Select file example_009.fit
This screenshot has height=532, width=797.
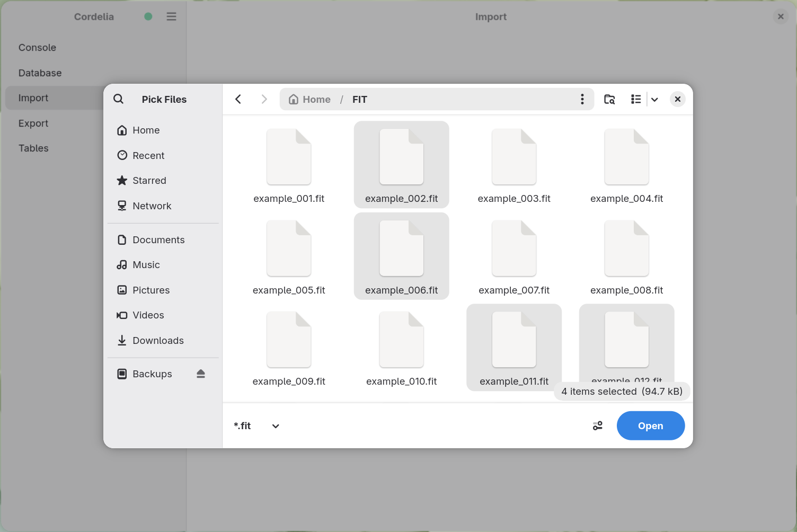[289, 348]
